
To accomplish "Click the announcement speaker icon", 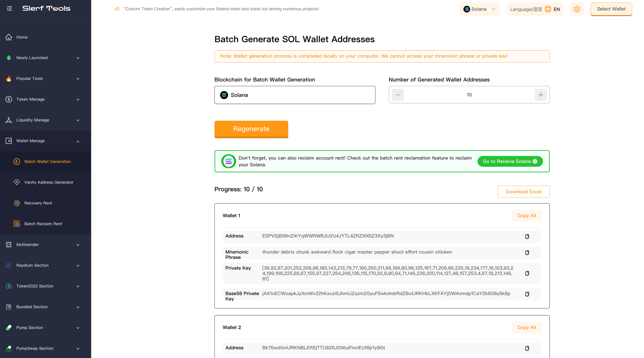I will (x=117, y=9).
